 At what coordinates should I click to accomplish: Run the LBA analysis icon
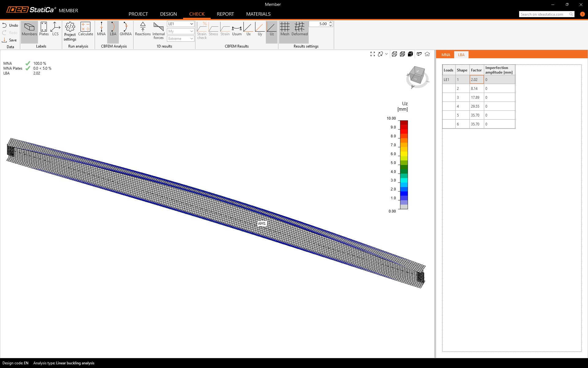coord(113,29)
